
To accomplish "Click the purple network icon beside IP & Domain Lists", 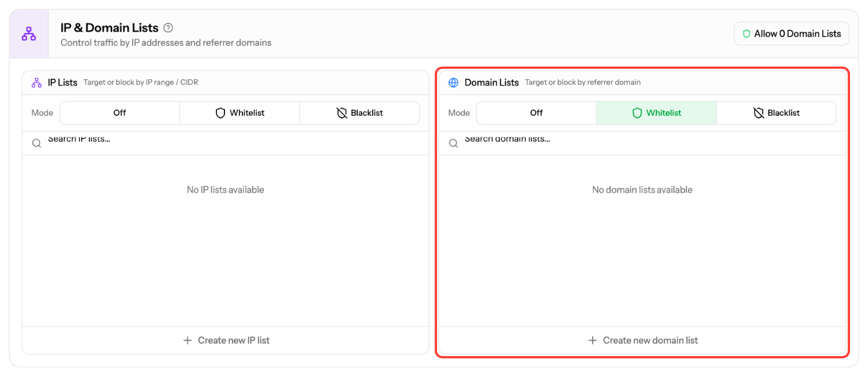I will 29,34.
